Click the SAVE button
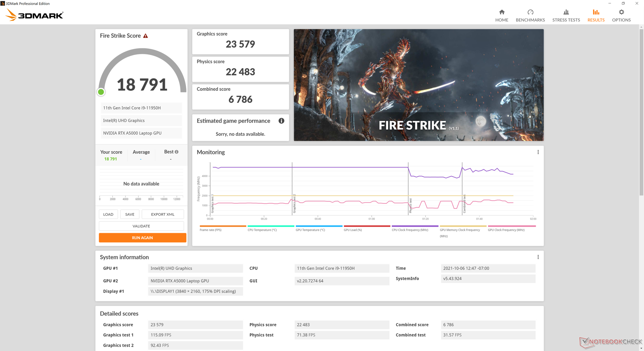644x351 pixels. (x=130, y=214)
